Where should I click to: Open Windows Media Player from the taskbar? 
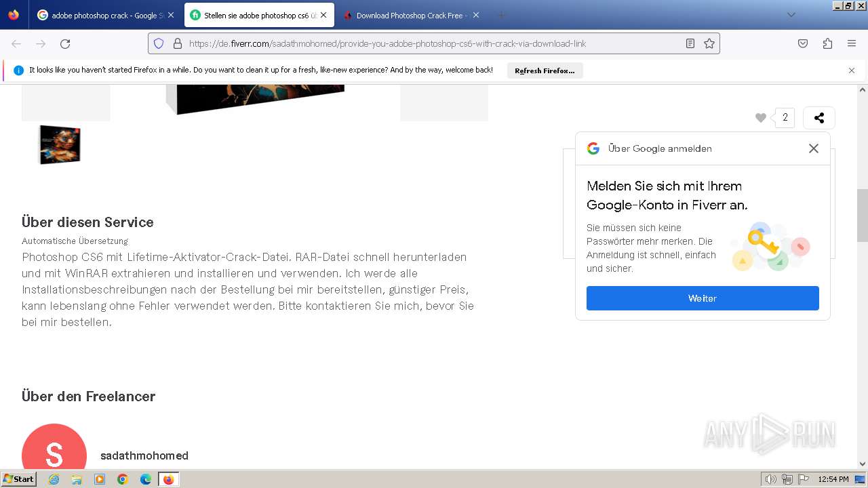pyautogui.click(x=100, y=479)
